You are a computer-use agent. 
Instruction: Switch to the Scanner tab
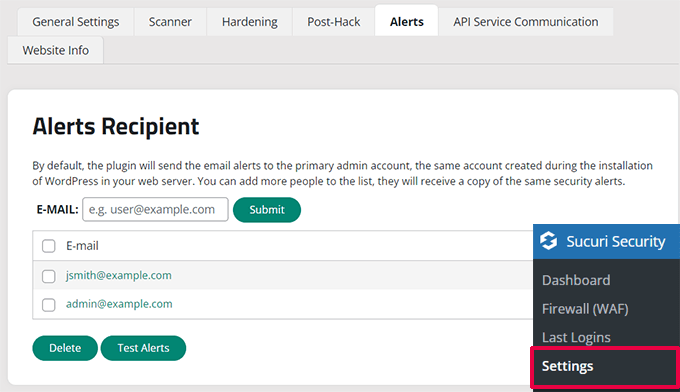(x=170, y=22)
